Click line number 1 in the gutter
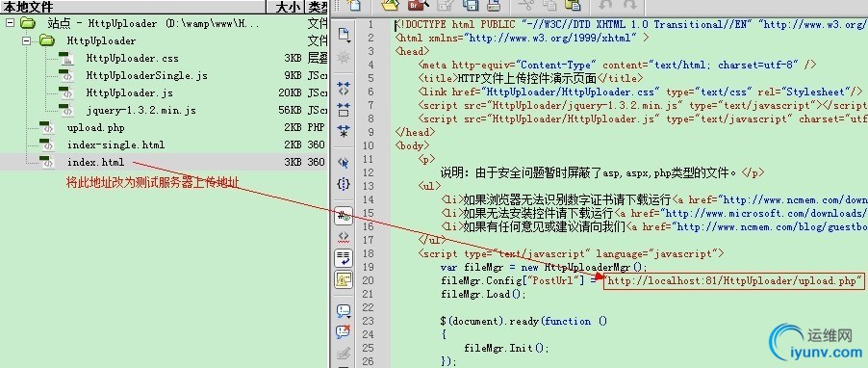868x368 pixels. click(370, 24)
